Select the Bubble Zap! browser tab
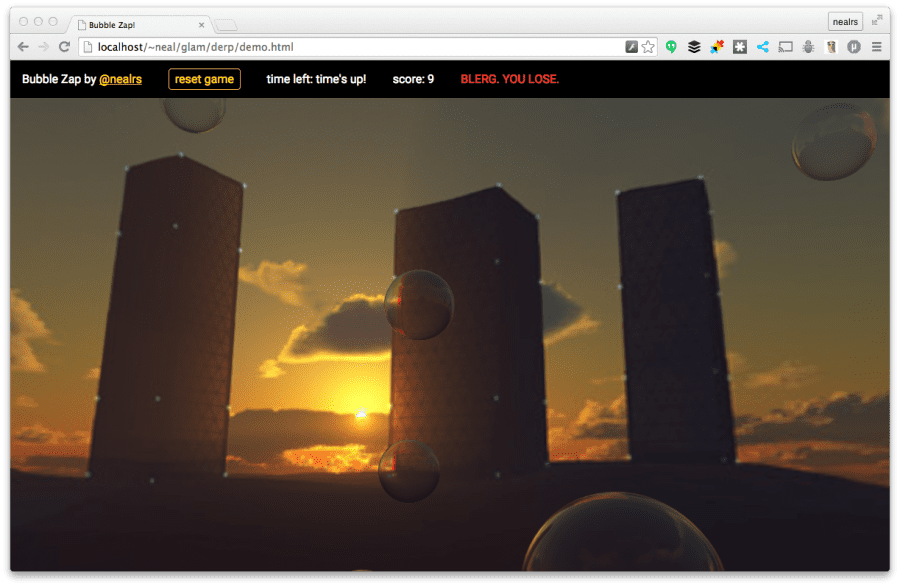The height and width of the screenshot is (586, 900). tap(139, 25)
